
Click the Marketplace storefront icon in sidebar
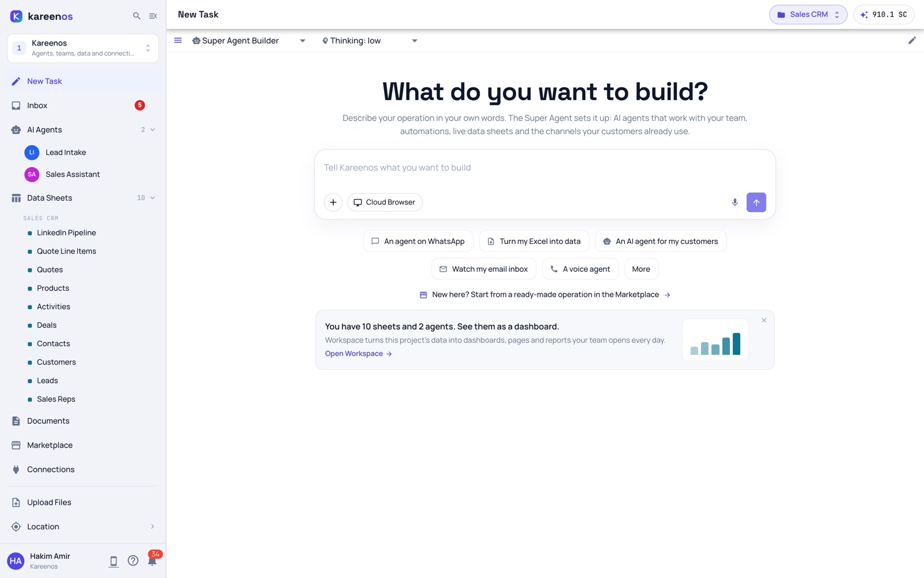16,446
